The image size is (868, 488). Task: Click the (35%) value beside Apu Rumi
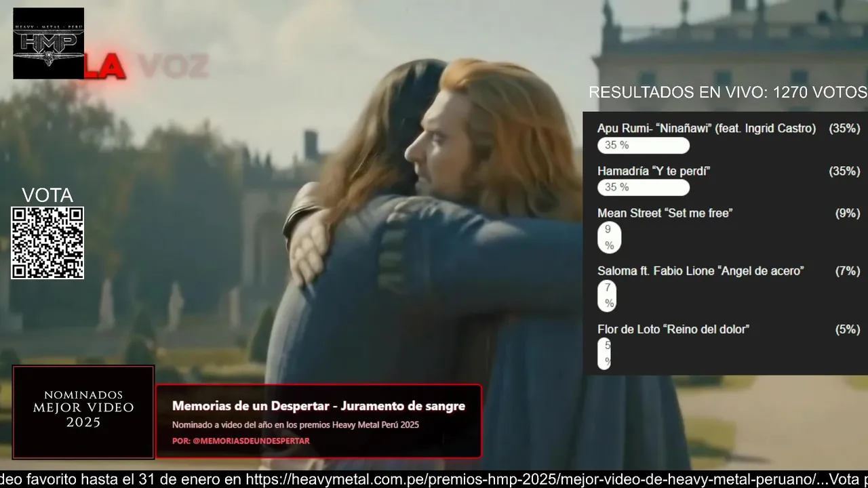pos(844,128)
